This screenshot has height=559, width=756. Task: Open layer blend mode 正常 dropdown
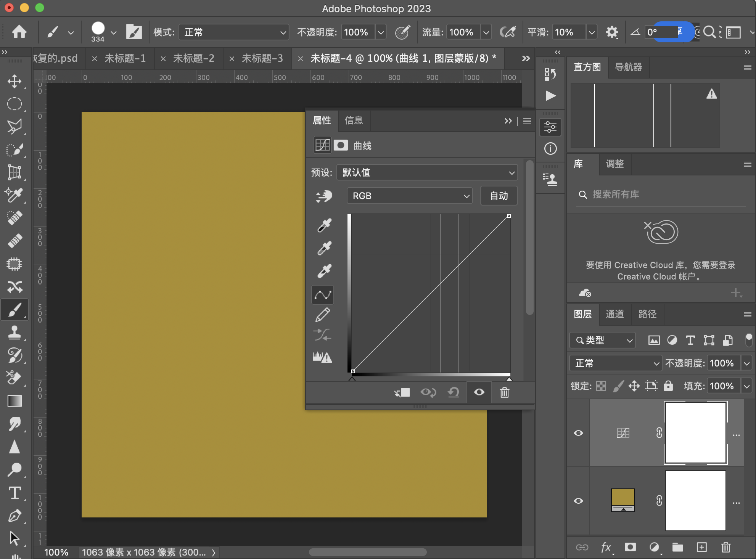(616, 363)
